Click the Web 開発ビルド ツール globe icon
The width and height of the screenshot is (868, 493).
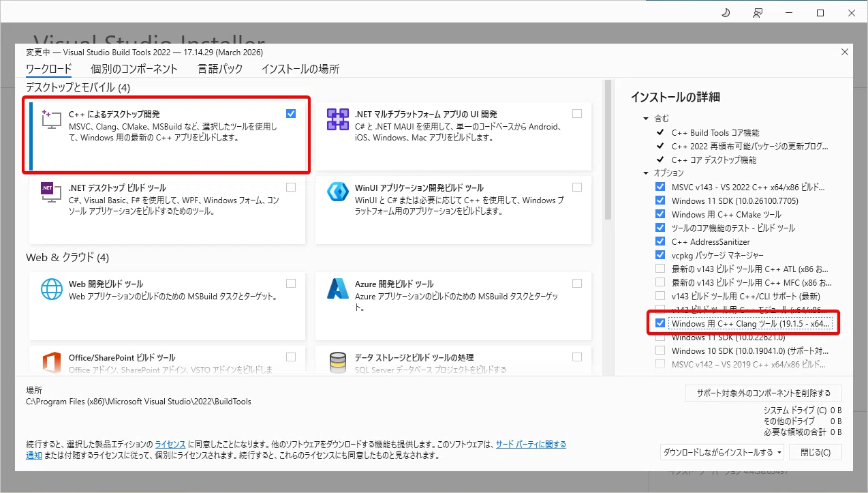(52, 288)
